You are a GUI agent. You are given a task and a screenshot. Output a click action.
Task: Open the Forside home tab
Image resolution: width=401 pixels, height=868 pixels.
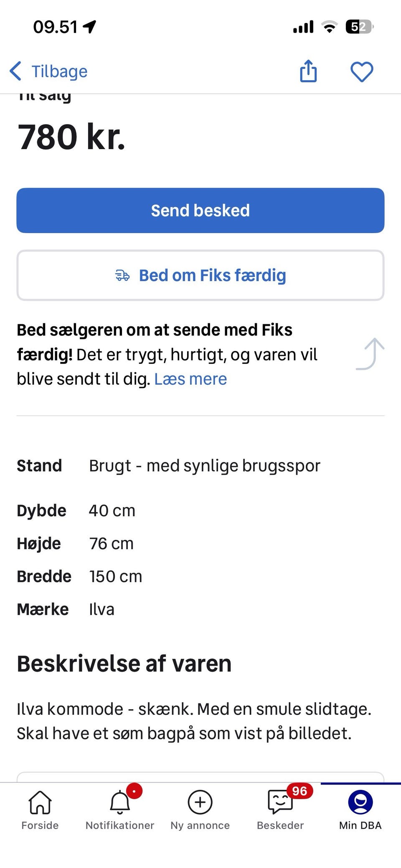point(40,809)
